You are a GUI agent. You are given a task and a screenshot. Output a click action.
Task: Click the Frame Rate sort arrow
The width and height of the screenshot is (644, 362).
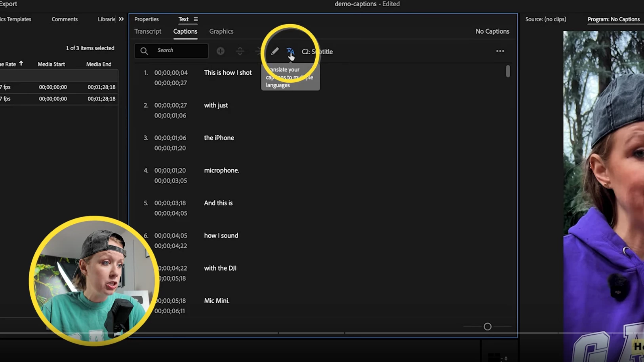[21, 63]
